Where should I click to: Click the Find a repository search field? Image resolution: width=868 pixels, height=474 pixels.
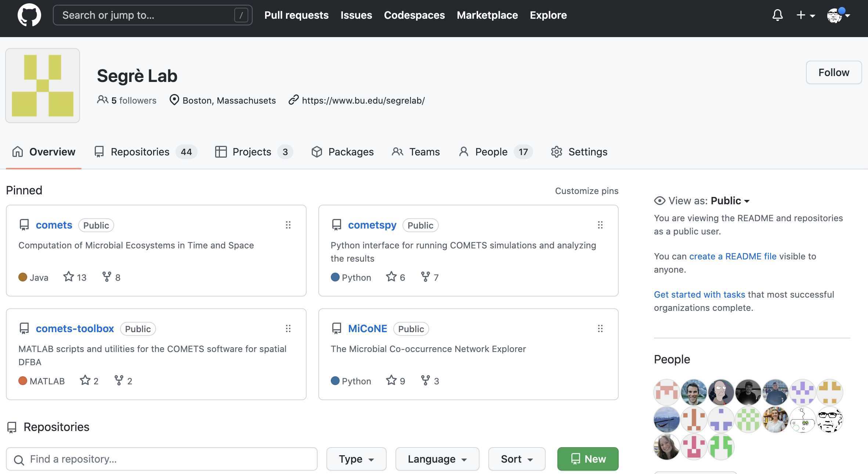pyautogui.click(x=162, y=459)
